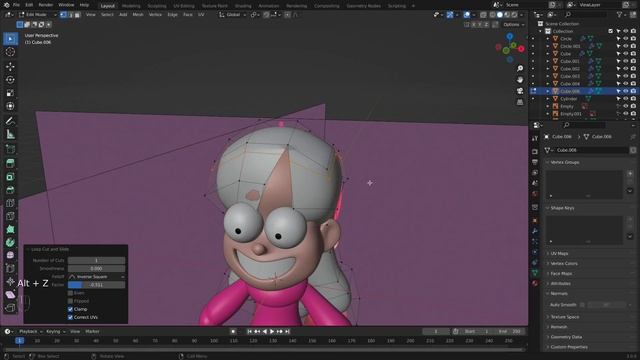Select the Rotate tool
The image size is (640, 360).
[x=10, y=80]
